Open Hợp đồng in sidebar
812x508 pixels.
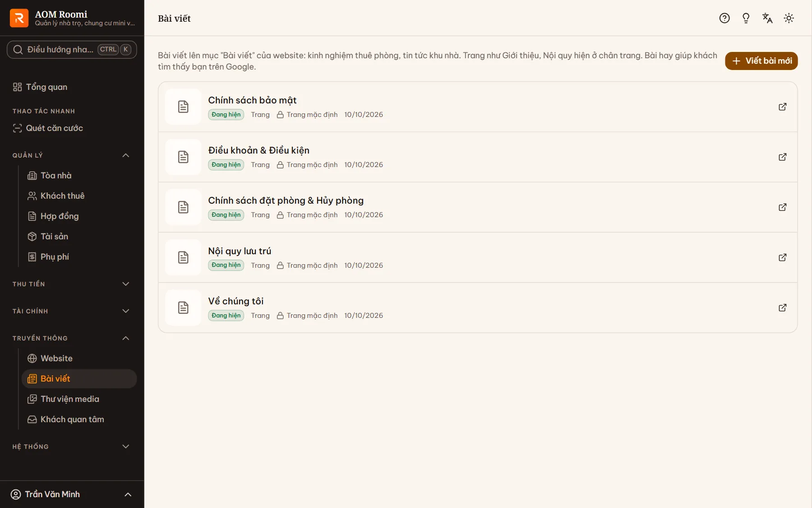pyautogui.click(x=79, y=216)
